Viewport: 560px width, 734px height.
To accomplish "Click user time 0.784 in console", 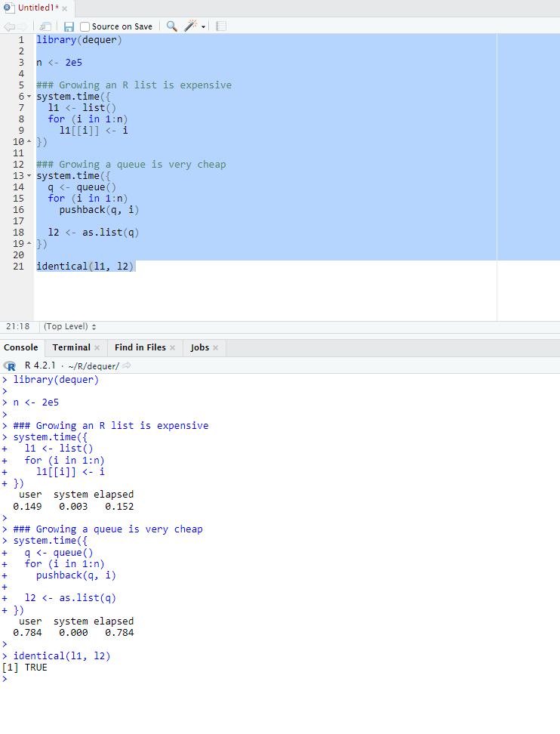I will click(x=27, y=633).
